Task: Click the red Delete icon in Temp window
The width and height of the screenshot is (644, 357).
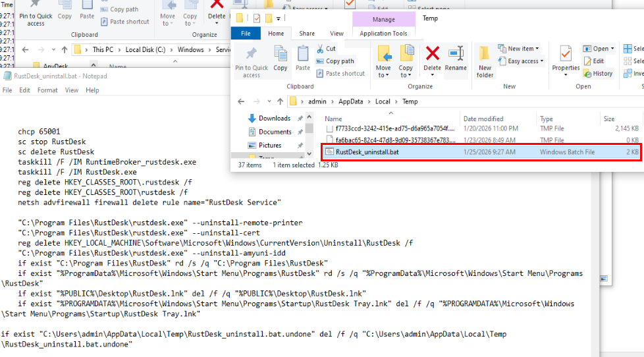Action: (x=432, y=53)
